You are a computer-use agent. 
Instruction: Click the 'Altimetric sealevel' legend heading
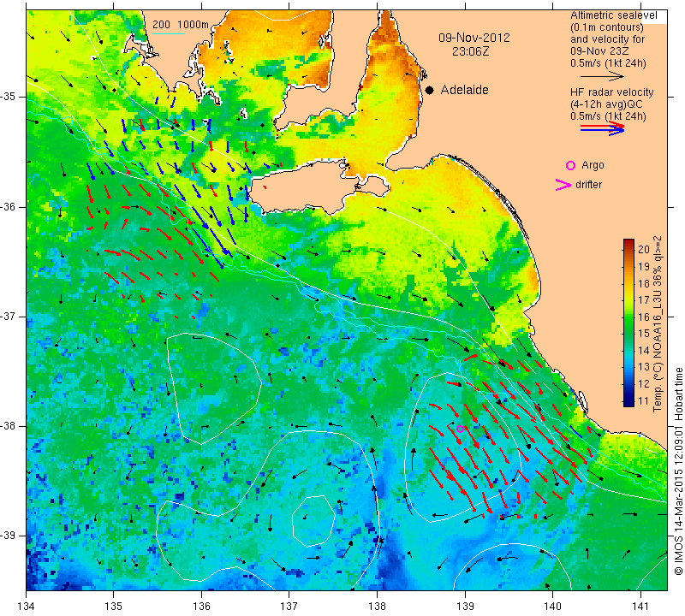pos(613,15)
